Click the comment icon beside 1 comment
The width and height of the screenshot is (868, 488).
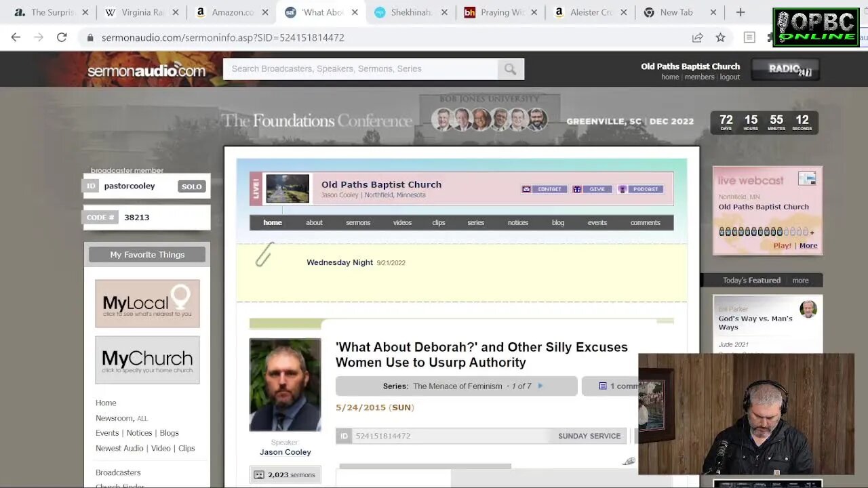coord(602,386)
